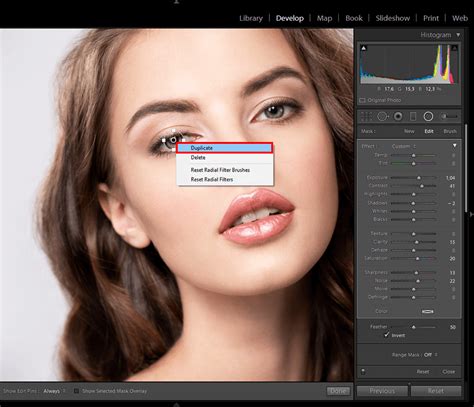This screenshot has width=474, height=407.
Task: Open the Map module
Action: click(x=324, y=18)
